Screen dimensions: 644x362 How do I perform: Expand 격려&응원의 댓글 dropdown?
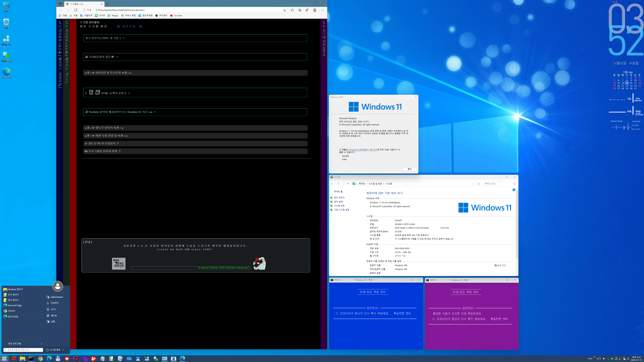[195, 57]
